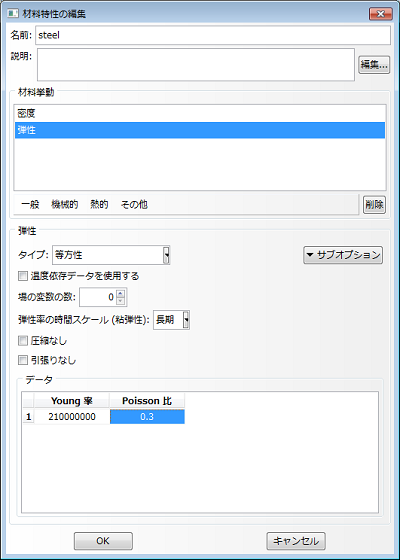Image resolution: width=400 pixels, height=560 pixels.
Task: Click the キャンセル button
Action: pos(296,541)
